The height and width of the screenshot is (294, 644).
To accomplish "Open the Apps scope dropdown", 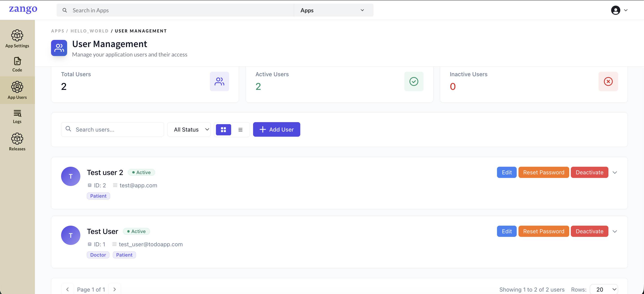I will click(333, 10).
